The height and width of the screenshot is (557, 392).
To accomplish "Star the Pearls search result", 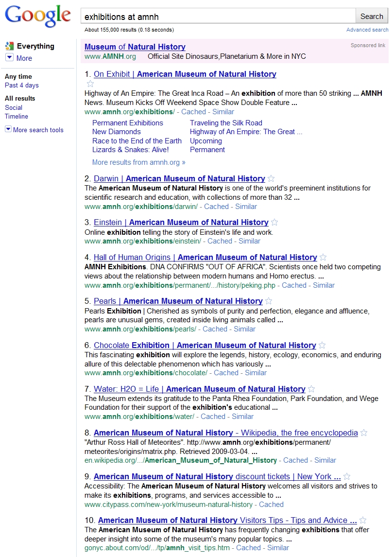I will 269,301.
